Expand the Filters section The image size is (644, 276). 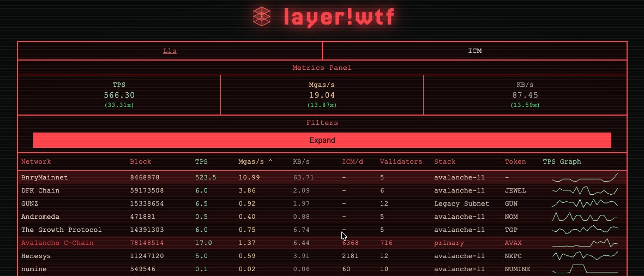point(322,140)
